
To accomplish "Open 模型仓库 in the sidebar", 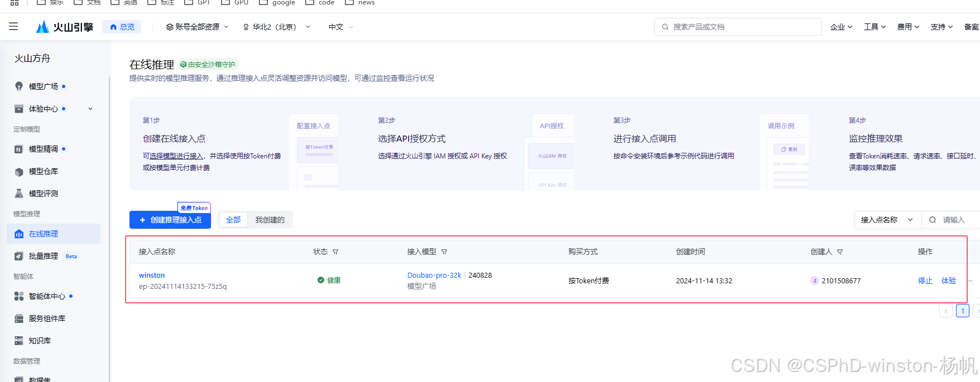I will pyautogui.click(x=44, y=171).
